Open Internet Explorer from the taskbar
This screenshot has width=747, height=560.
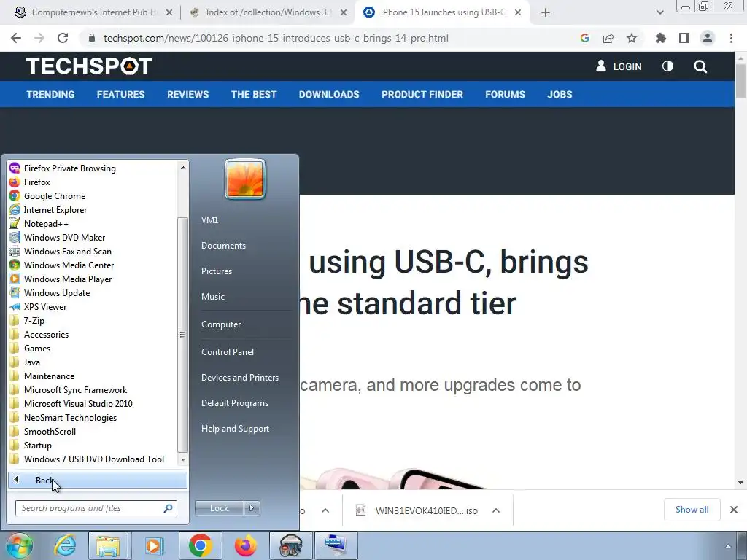(65, 545)
